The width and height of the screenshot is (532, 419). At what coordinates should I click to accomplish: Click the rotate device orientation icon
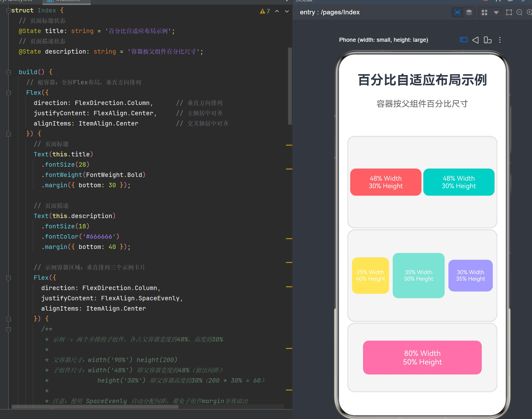487,40
